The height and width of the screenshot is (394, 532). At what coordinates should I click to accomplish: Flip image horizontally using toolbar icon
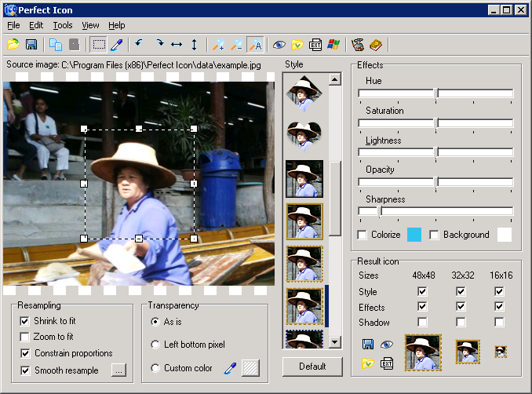(177, 45)
